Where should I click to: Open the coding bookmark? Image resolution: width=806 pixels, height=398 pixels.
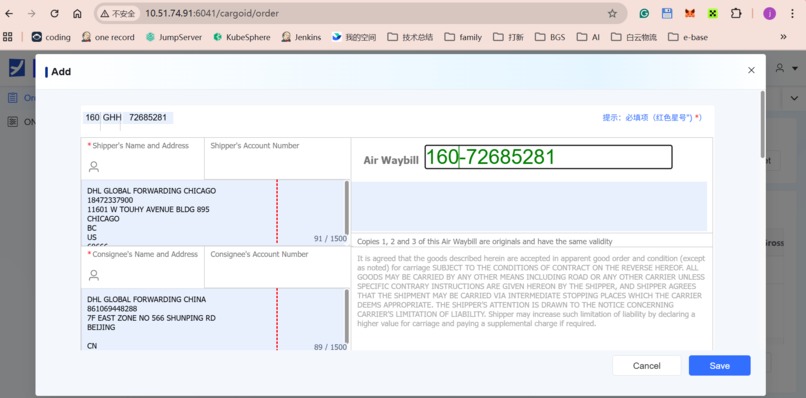coord(51,37)
